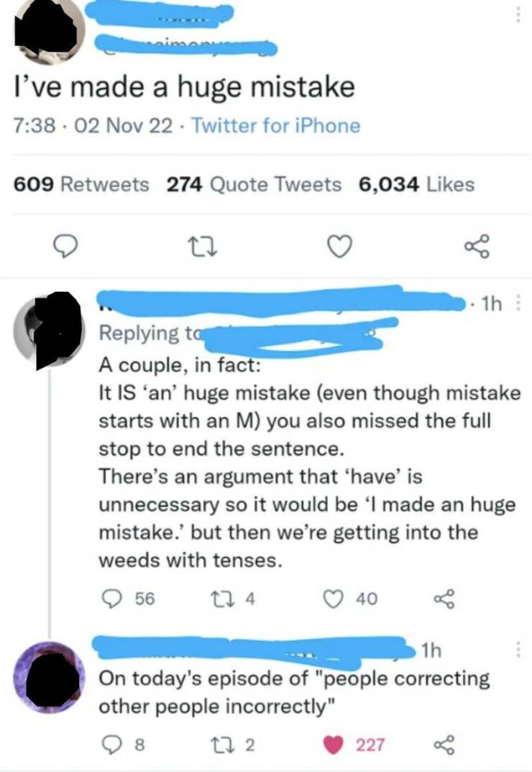Open more options on the first reply
Image resolution: width=532 pixels, height=772 pixels.
pos(520,307)
